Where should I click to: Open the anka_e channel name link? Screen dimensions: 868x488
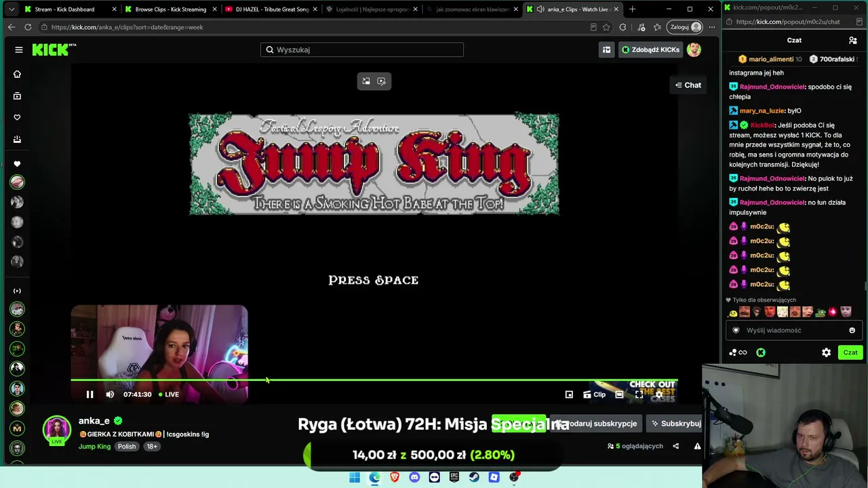point(94,421)
